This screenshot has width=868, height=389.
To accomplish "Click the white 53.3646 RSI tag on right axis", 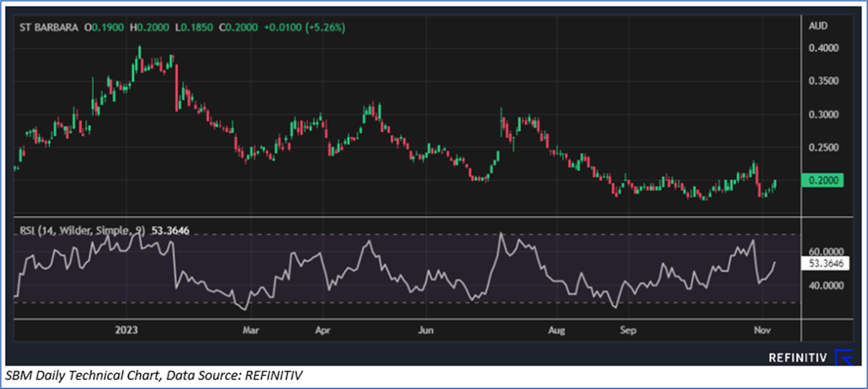I will click(x=824, y=263).
